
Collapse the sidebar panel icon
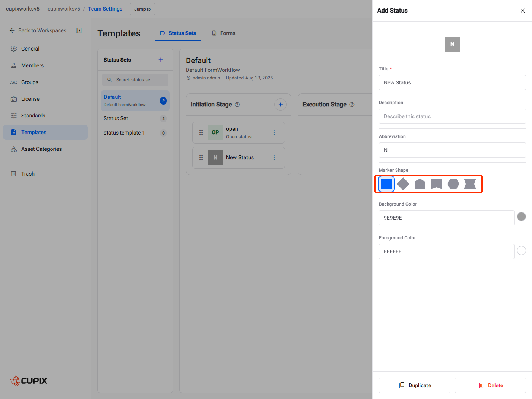(x=79, y=30)
